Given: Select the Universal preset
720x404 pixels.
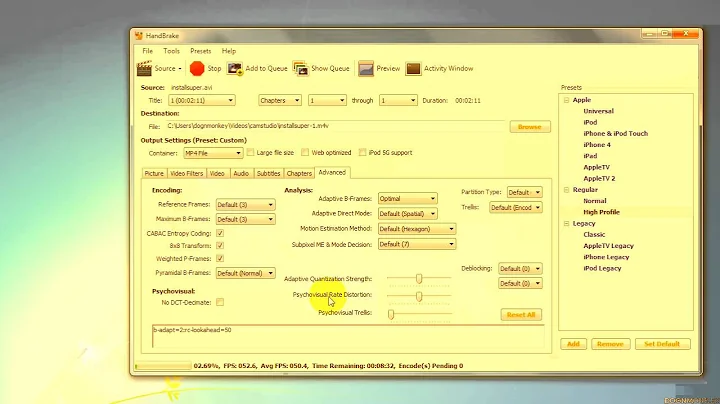Looking at the screenshot, I should [598, 111].
